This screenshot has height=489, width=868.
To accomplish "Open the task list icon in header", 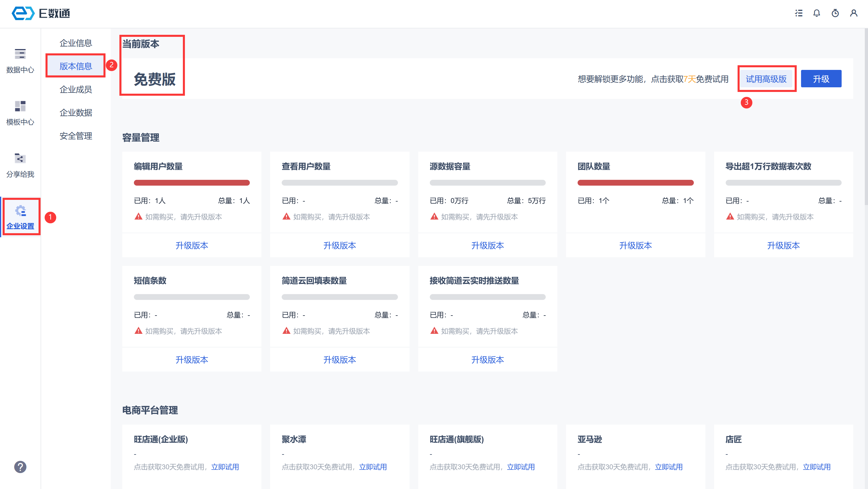I will point(798,13).
